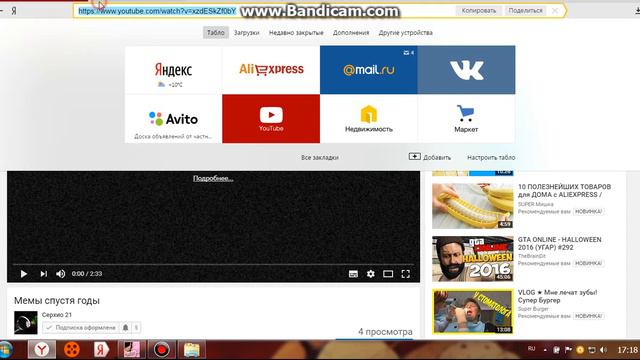Switch to the Загрузки tab

tap(247, 33)
